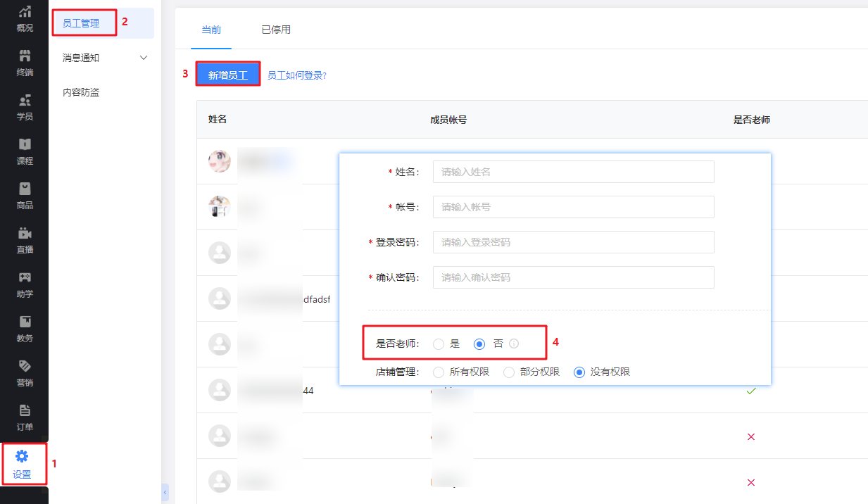The height and width of the screenshot is (504, 868).
Task: Select 部分权限 radio option
Action: (509, 372)
